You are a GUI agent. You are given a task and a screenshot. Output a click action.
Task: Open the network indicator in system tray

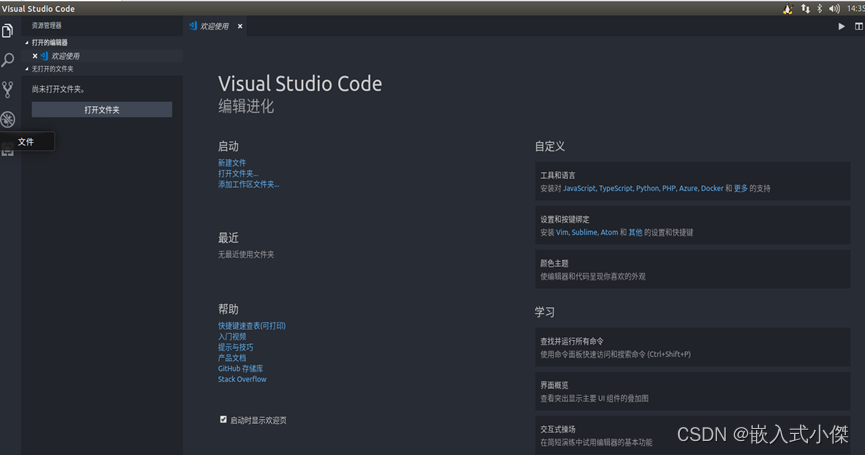pyautogui.click(x=805, y=9)
